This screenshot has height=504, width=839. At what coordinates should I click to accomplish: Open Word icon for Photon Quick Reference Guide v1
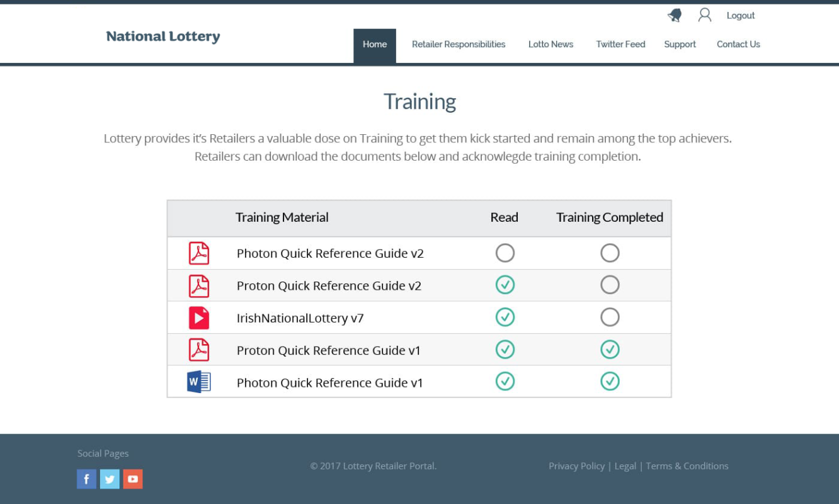199,382
